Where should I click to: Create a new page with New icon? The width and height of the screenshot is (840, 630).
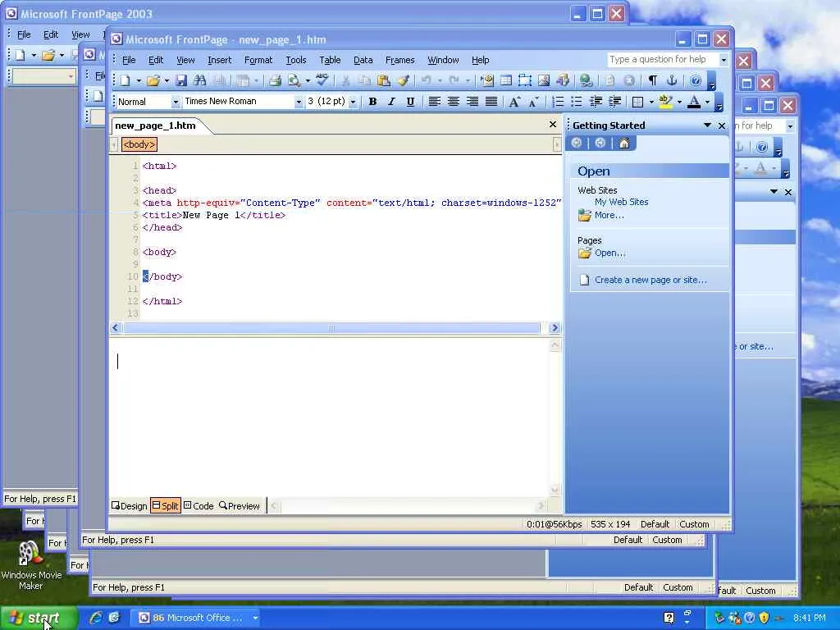(x=126, y=81)
